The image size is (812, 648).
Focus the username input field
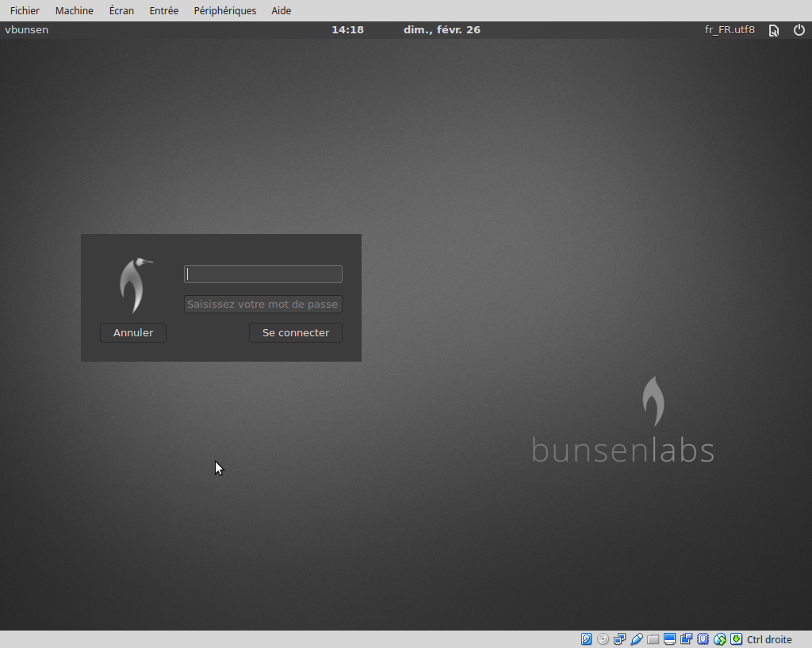pos(263,274)
